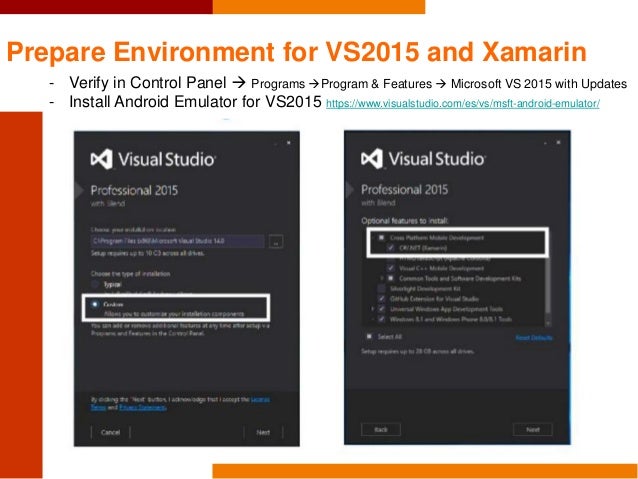This screenshot has width=638, height=479.
Task: Click Next in the installation type window
Action: 263,432
